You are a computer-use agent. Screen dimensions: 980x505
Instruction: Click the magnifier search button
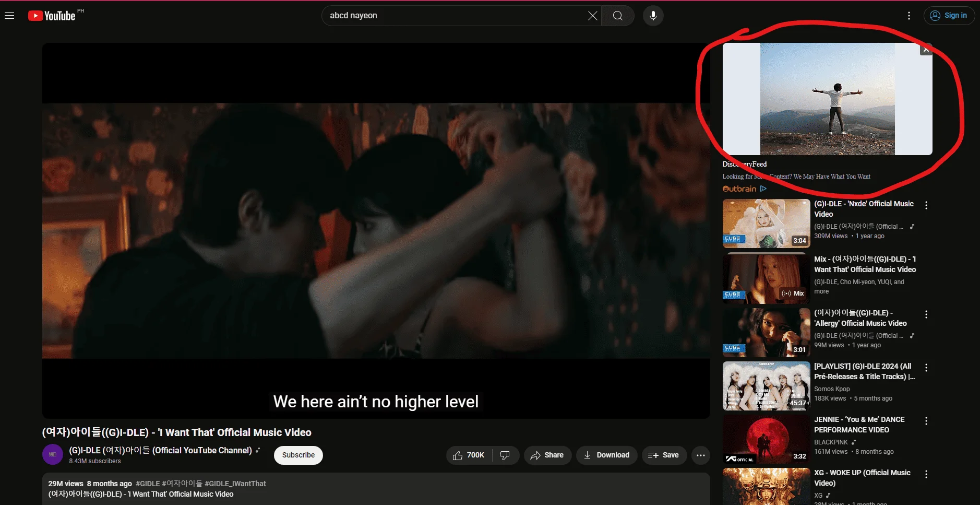[x=618, y=16]
